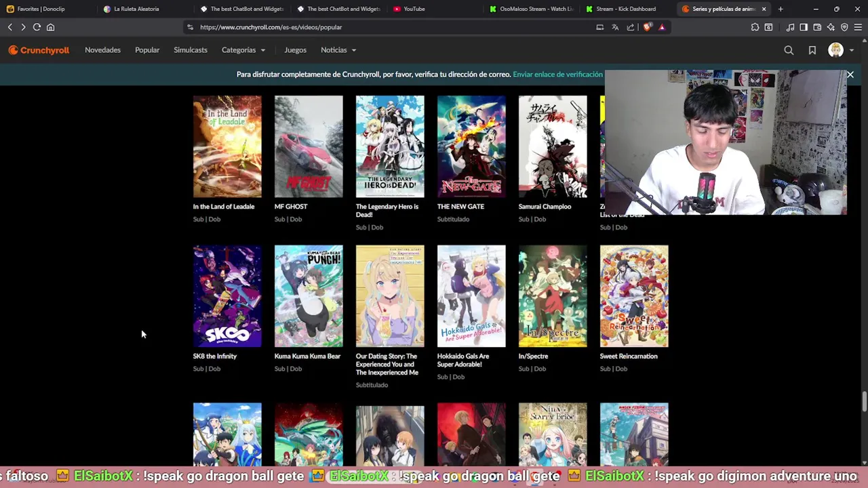Open Novedades in the nav bar
Screen dimensions: 868x488
[x=102, y=50]
